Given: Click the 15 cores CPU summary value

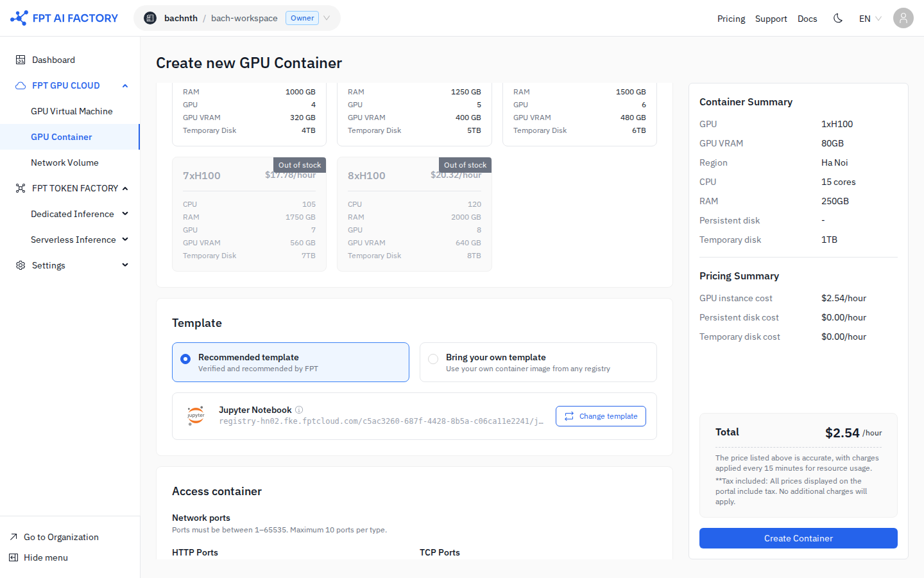Looking at the screenshot, I should (x=839, y=182).
